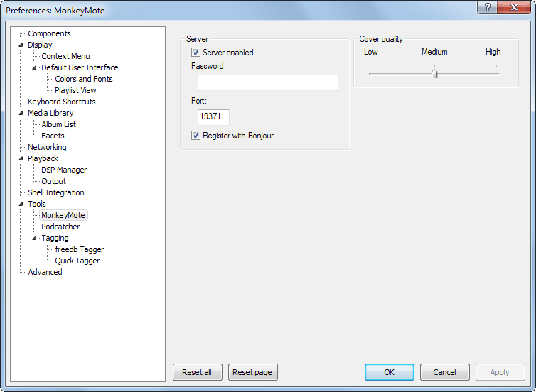The height and width of the screenshot is (392, 536).
Task: Click the Apply button
Action: tap(500, 372)
